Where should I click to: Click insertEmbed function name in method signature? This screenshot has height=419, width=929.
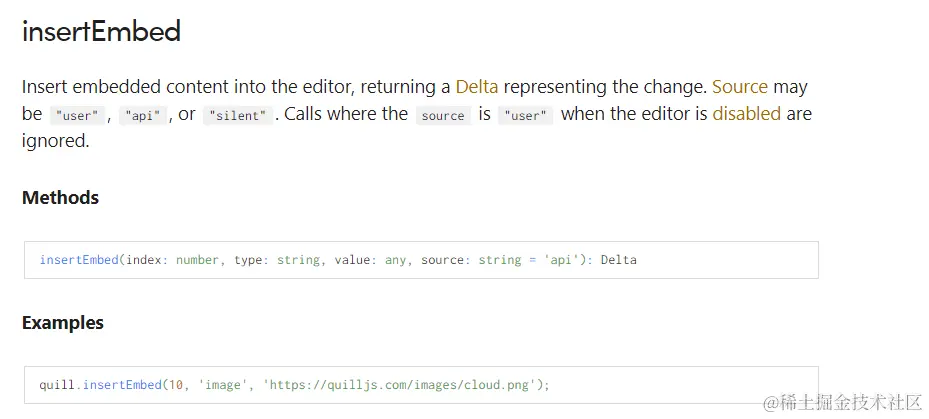79,260
